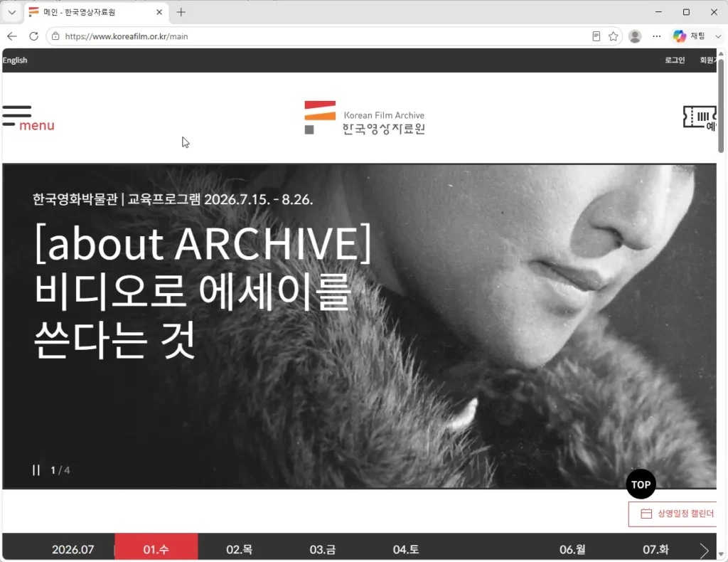The height and width of the screenshot is (562, 728).
Task: Click the TOP scroll button
Action: click(x=641, y=484)
